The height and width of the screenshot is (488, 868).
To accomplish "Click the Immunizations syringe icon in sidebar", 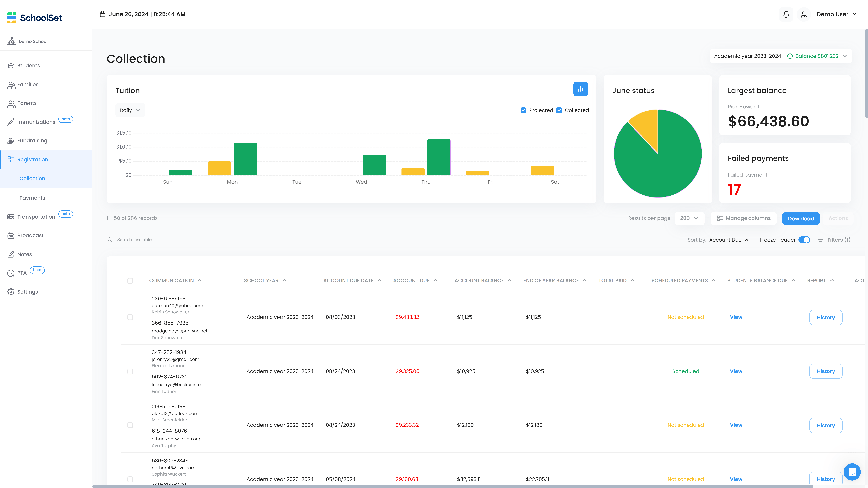I will click(x=11, y=122).
